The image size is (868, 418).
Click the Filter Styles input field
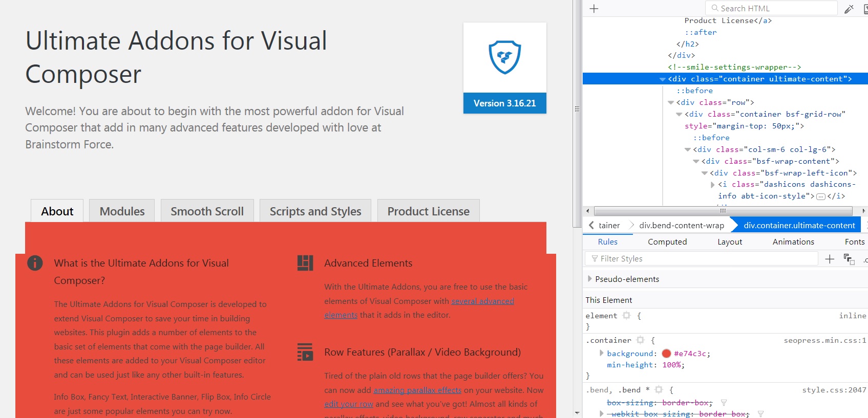pyautogui.click(x=702, y=259)
